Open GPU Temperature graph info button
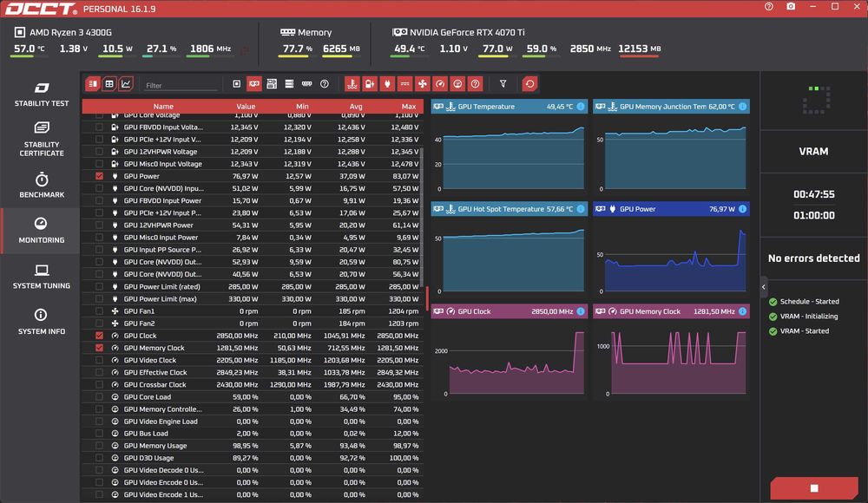 [x=580, y=107]
